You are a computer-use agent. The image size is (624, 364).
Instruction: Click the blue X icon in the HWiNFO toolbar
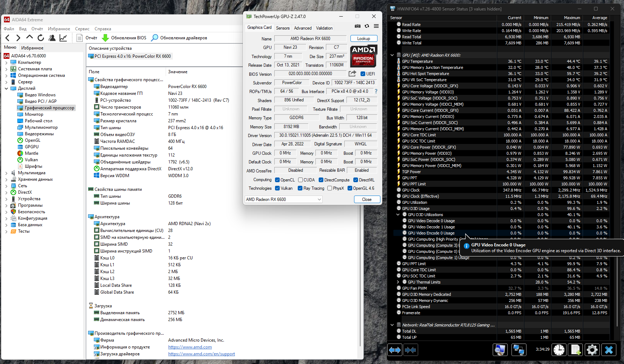(x=609, y=350)
